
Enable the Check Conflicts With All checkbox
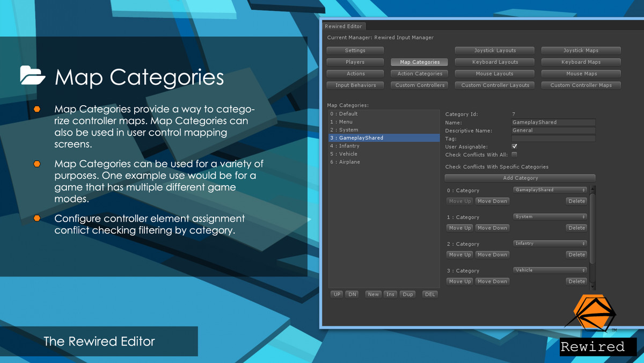(x=514, y=155)
